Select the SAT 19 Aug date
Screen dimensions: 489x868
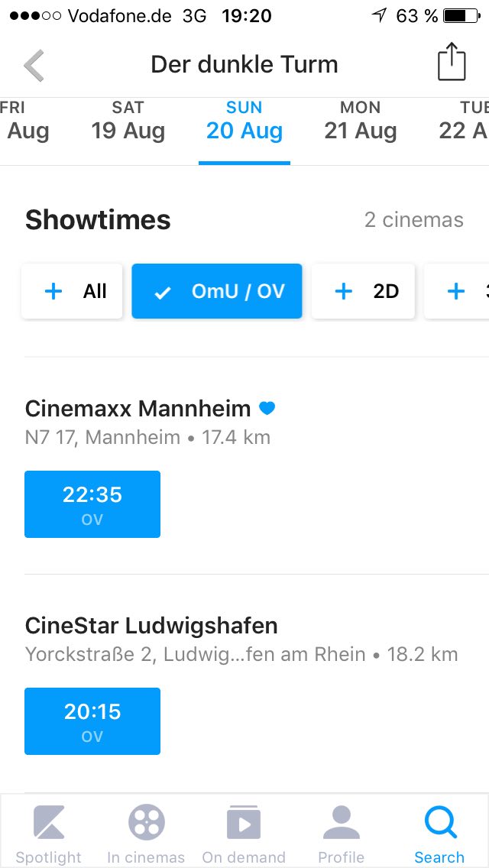(128, 122)
